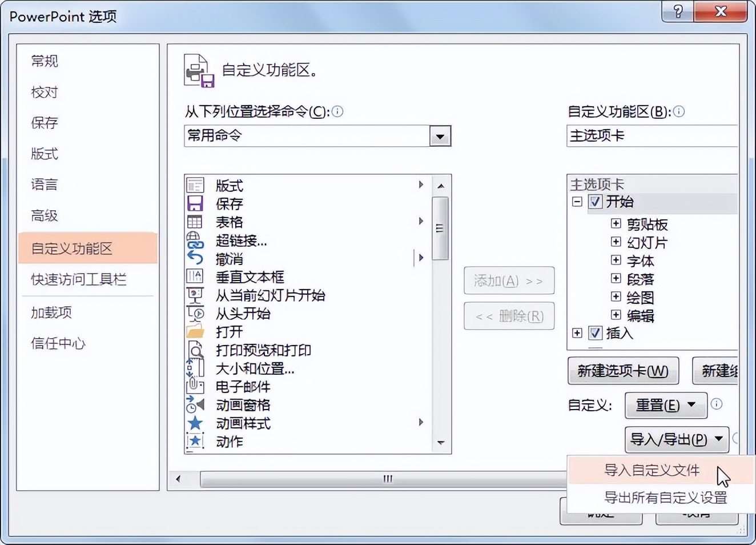Expand the 编辑 group
This screenshot has width=756, height=545.
(x=616, y=315)
